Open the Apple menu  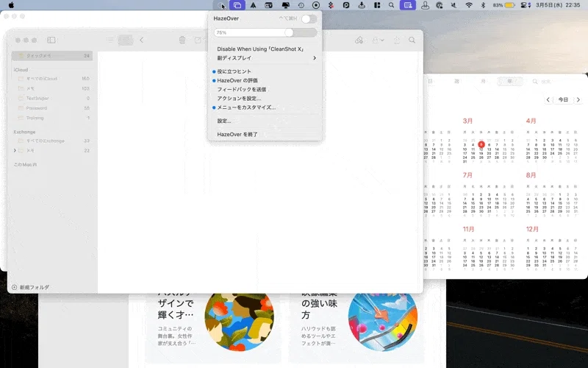pyautogui.click(x=11, y=5)
